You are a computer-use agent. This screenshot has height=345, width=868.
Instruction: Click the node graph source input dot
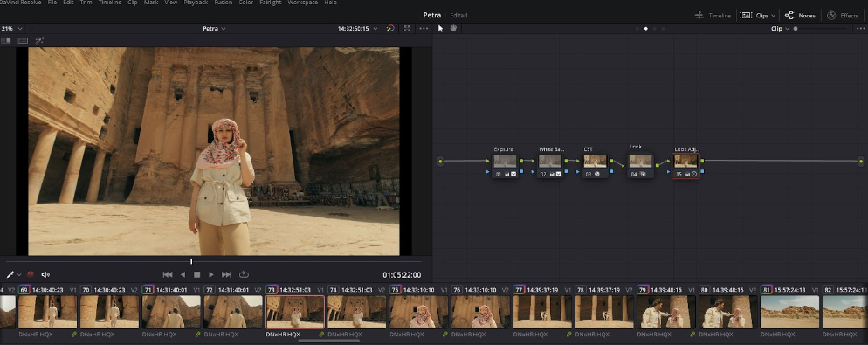point(441,162)
